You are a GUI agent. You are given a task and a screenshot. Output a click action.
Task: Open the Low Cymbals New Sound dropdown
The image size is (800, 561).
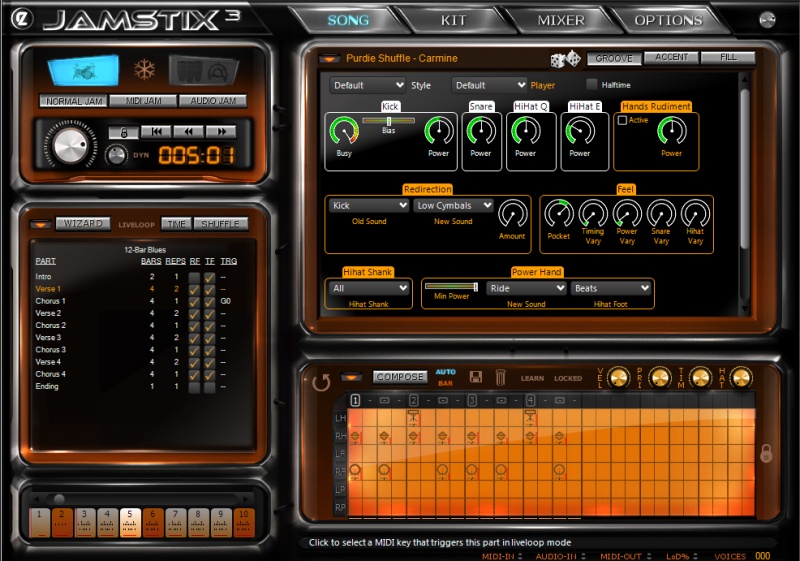point(454,206)
